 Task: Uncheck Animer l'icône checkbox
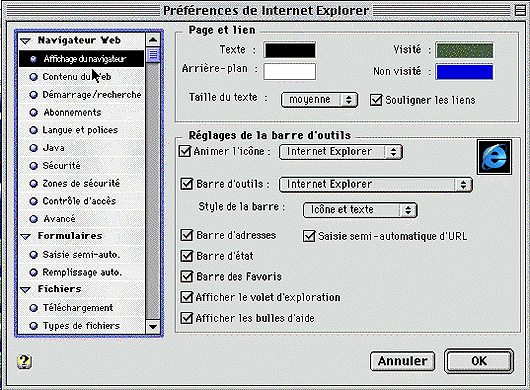pos(185,151)
